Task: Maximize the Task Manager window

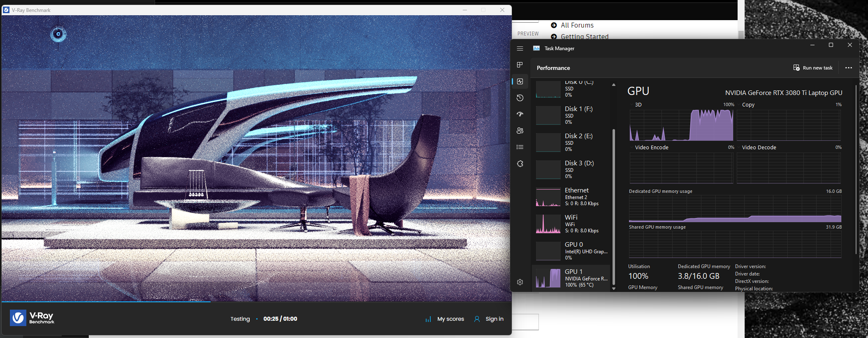Action: (831, 45)
